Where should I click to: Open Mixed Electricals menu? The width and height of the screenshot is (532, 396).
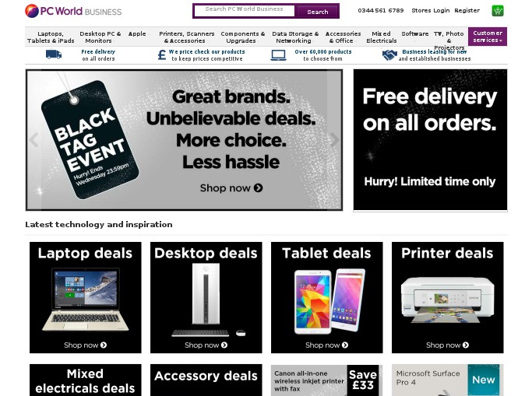point(382,37)
